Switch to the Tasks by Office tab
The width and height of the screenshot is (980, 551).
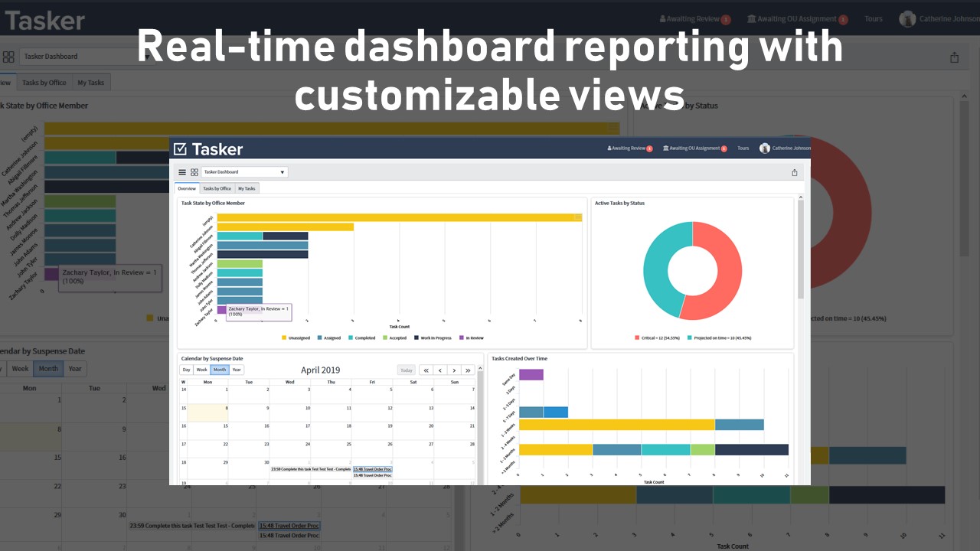point(217,188)
